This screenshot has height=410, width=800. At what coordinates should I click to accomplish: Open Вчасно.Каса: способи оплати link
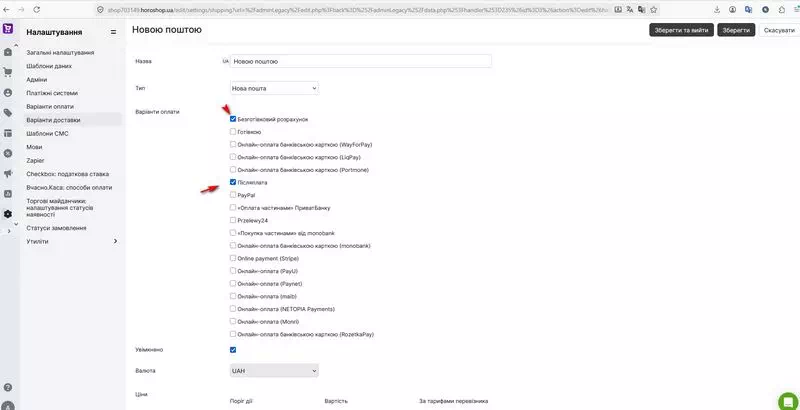pyautogui.click(x=69, y=188)
